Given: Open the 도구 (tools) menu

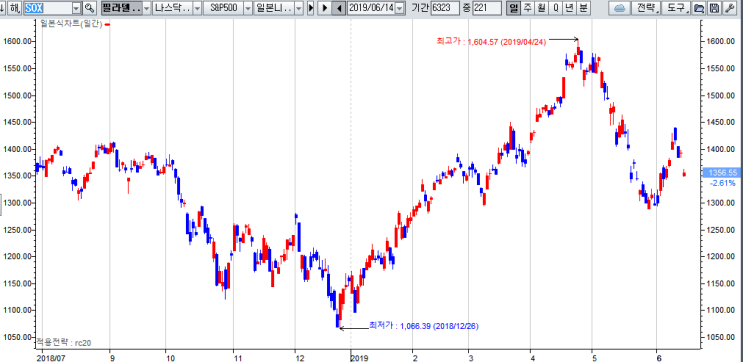Looking at the screenshot, I should click(677, 8).
